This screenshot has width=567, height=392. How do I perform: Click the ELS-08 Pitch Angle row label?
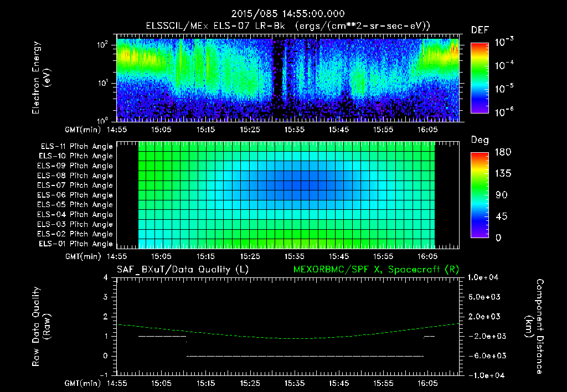[75, 176]
